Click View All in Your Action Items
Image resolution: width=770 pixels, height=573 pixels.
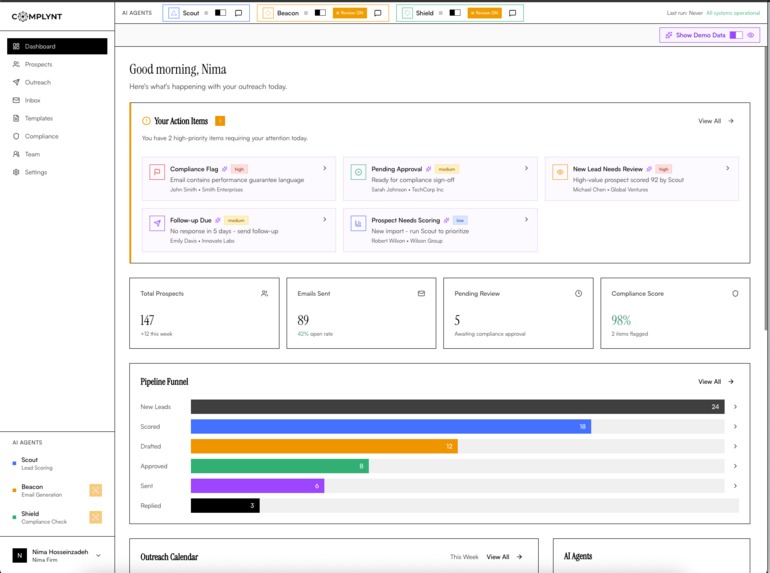tap(716, 121)
